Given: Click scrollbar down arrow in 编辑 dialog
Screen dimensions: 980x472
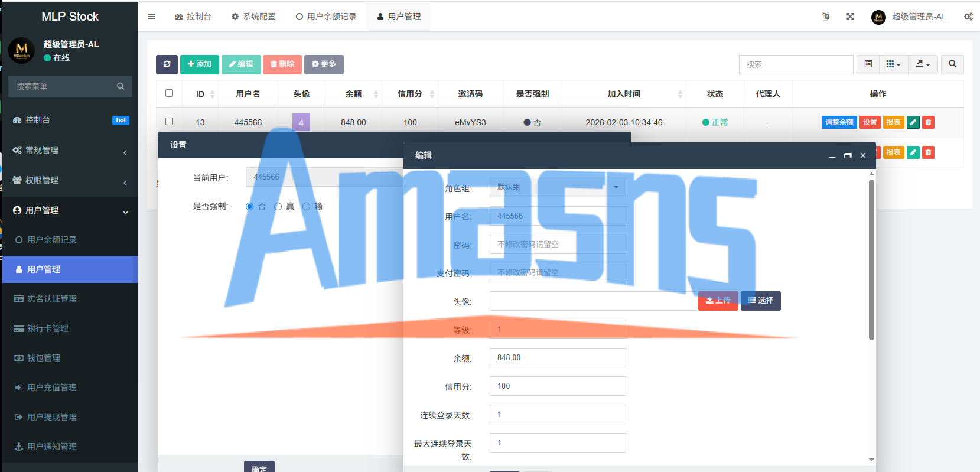Looking at the screenshot, I should pyautogui.click(x=871, y=460).
